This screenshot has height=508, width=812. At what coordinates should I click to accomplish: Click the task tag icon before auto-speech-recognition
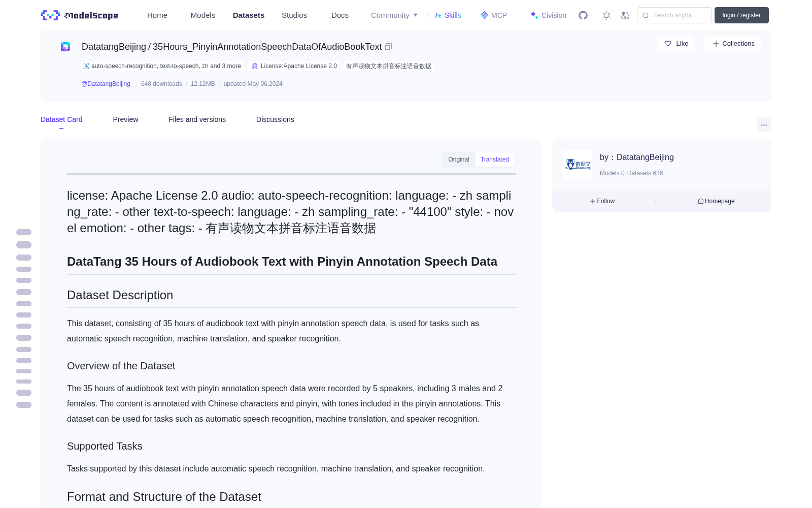(x=86, y=66)
